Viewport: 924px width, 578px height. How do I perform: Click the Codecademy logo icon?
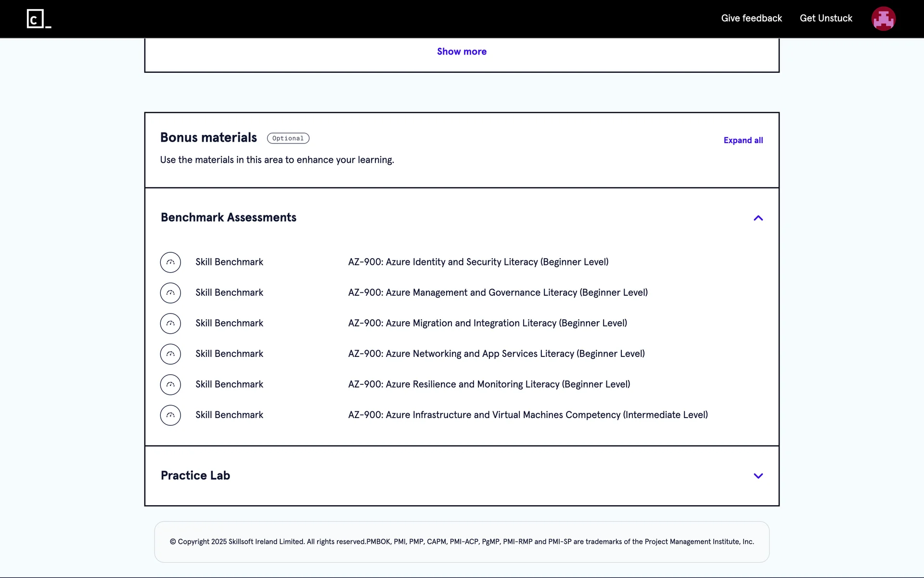click(x=38, y=19)
